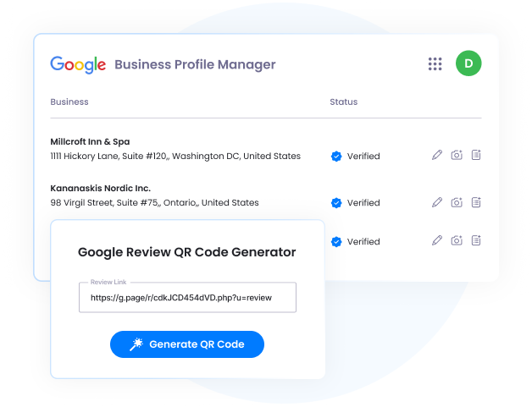Open the Kananaskis Nordic Inc. listing

point(100,188)
